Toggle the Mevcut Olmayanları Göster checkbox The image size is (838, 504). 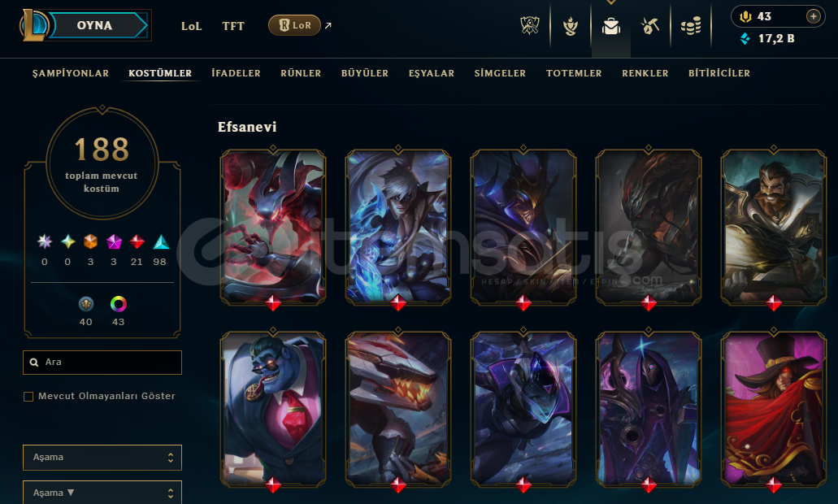[28, 396]
